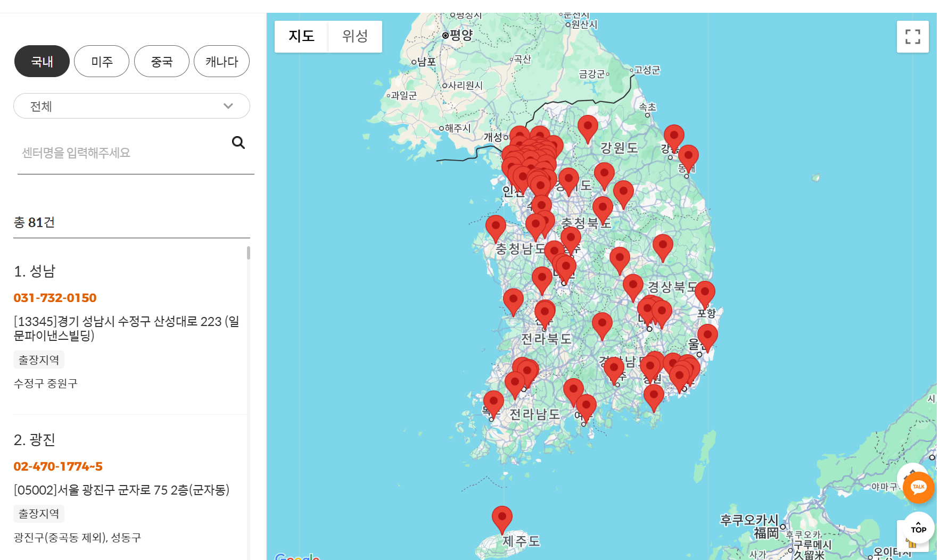Call 성남 center number 031-732-0150

(x=55, y=298)
